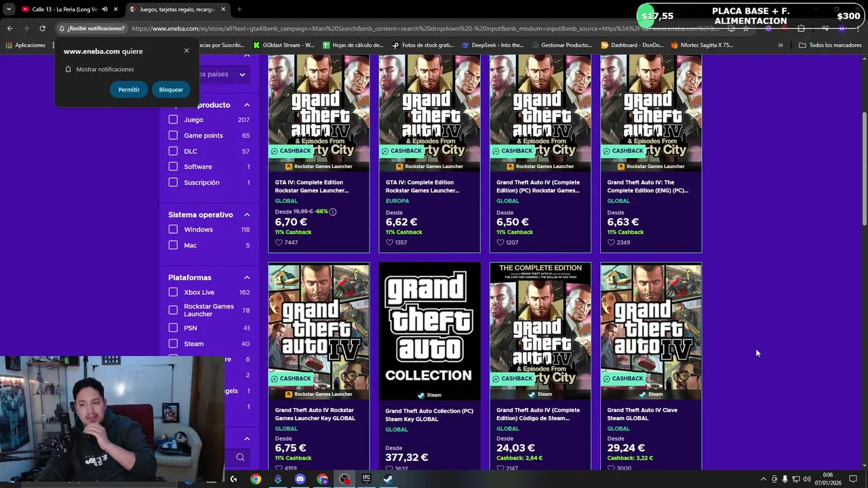The image size is (868, 488).
Task: Enable the Windows operating system filter
Action: pos(173,229)
